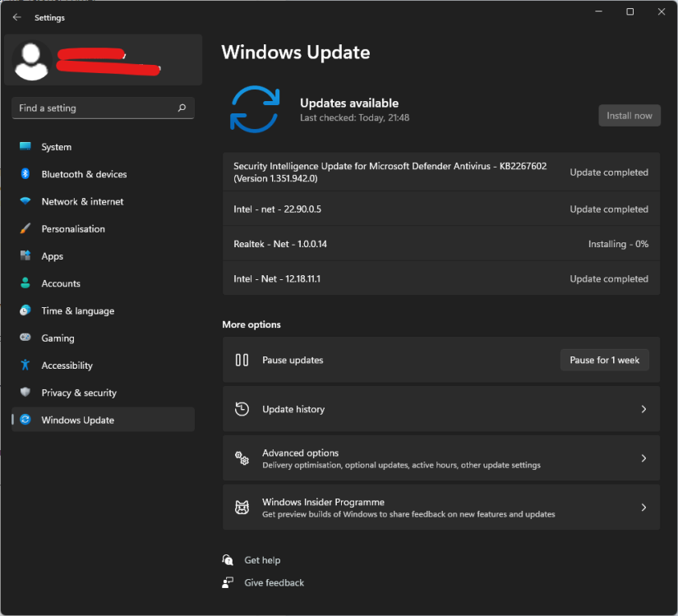Click the System monitor icon
Screen dimensions: 678x616
(25, 146)
